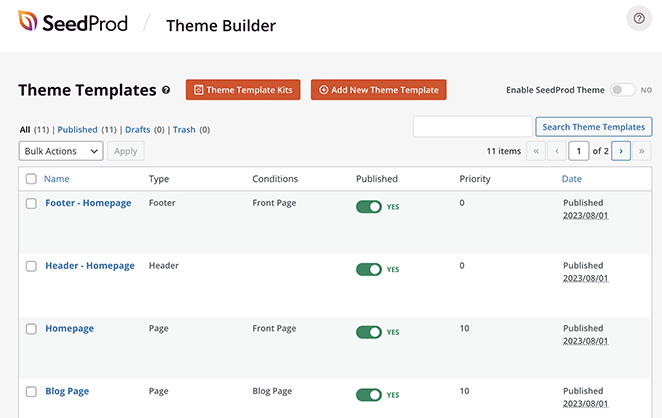Check the Header - Homepage row checkbox
This screenshot has height=418, width=662.
[31, 267]
